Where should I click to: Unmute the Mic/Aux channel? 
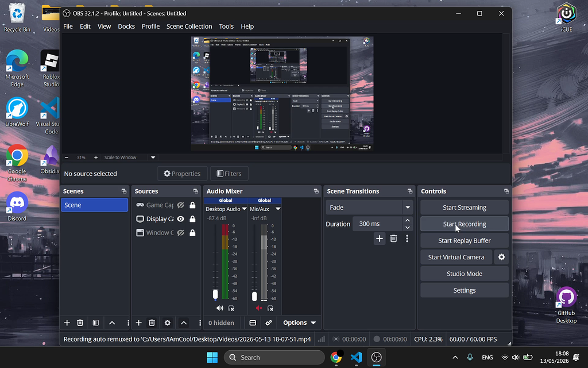259,308
